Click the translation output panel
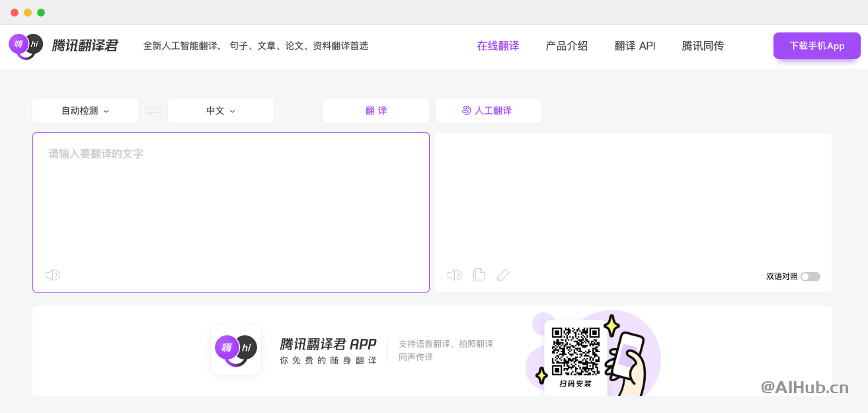Viewport: 868px width, 413px height. point(633,212)
